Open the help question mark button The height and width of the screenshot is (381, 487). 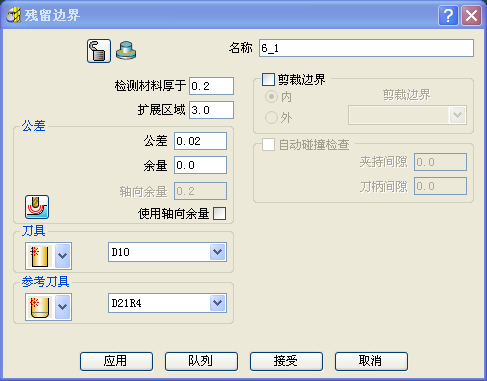coord(448,15)
